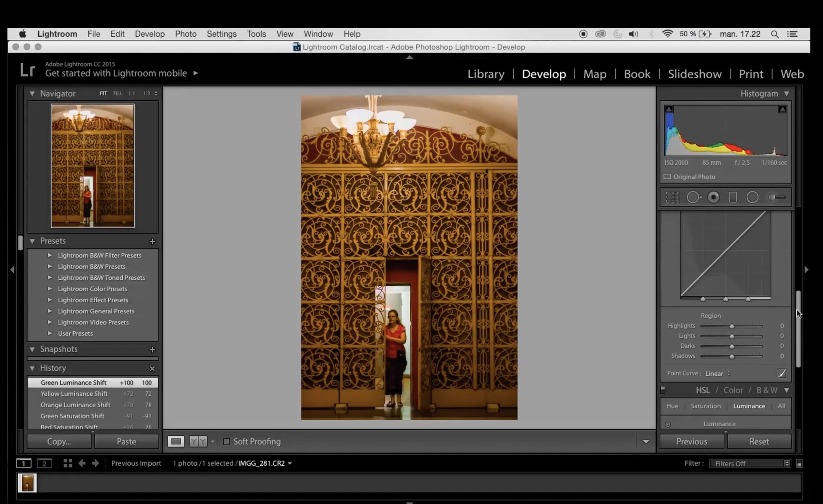Toggle the HSL panel on/off switch
Screen dimensions: 823x504
click(663, 390)
